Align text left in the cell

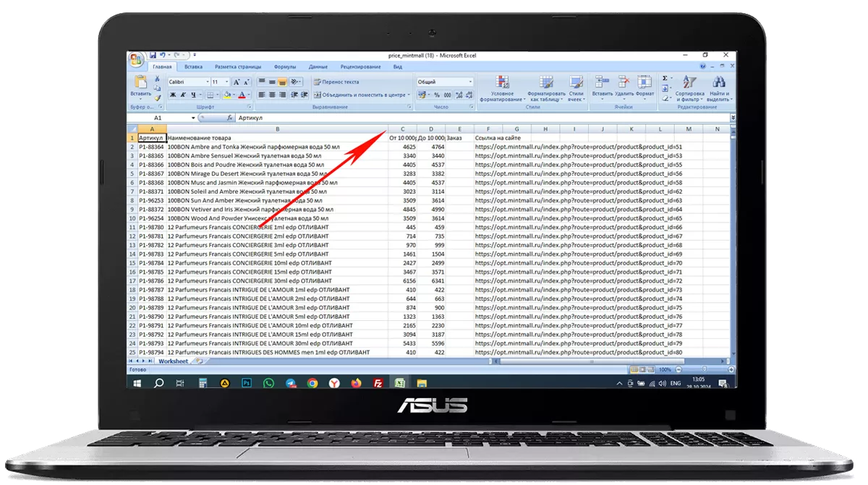coord(262,95)
